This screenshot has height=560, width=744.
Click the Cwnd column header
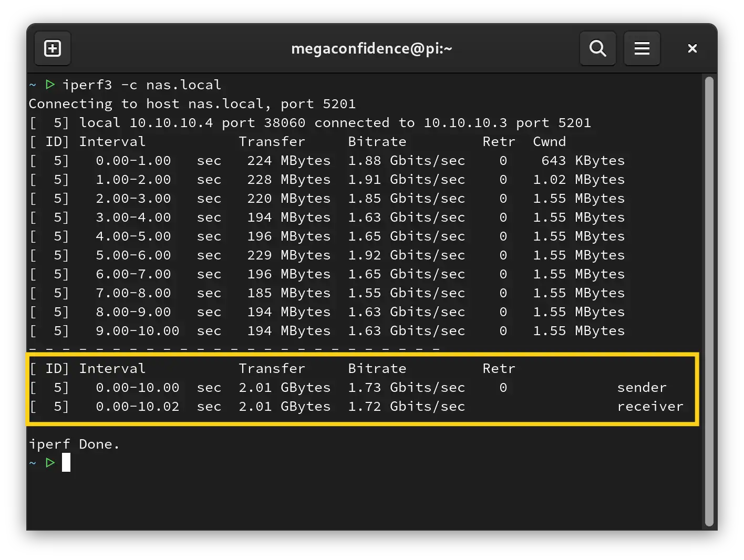coord(549,141)
